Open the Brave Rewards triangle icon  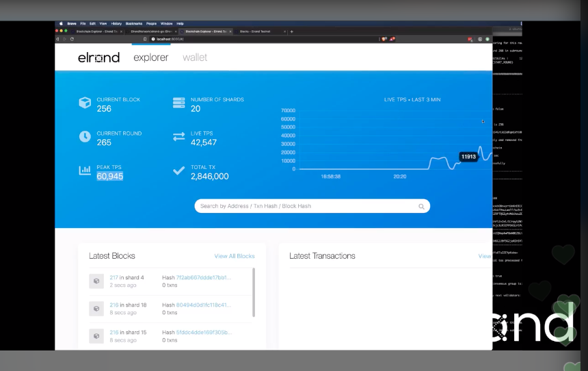coord(392,39)
